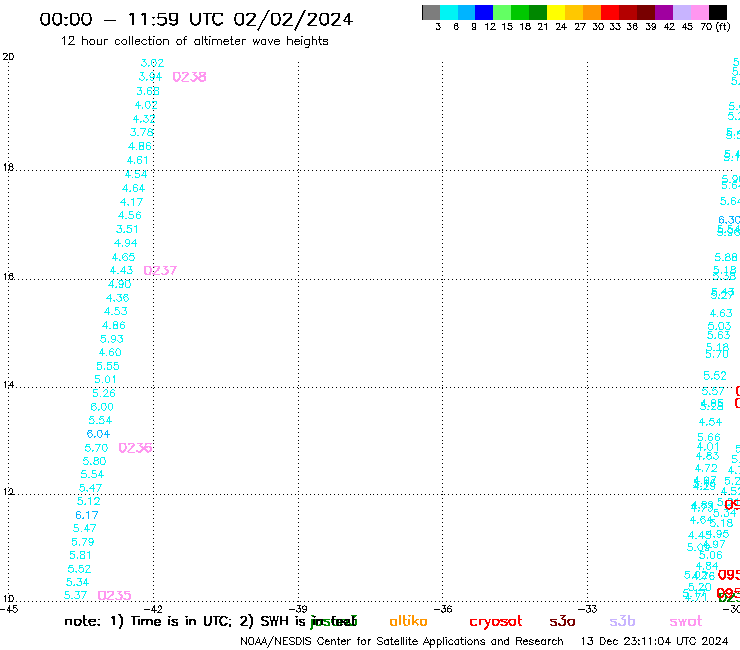Click the value 5.12

tap(89, 501)
